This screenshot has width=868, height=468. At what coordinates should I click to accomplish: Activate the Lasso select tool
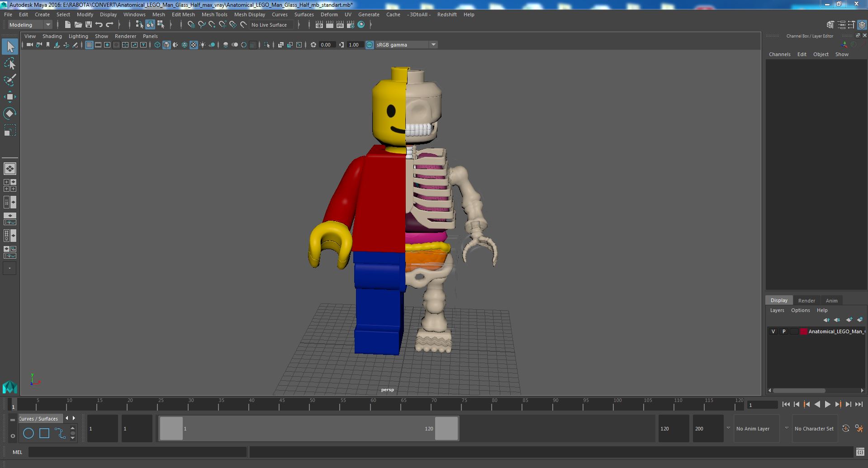point(10,64)
